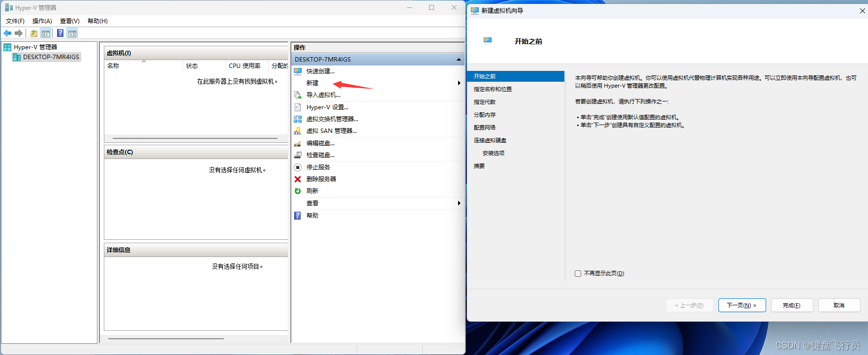Click the 新建虚拟机向导 title bar icon

tap(475, 10)
